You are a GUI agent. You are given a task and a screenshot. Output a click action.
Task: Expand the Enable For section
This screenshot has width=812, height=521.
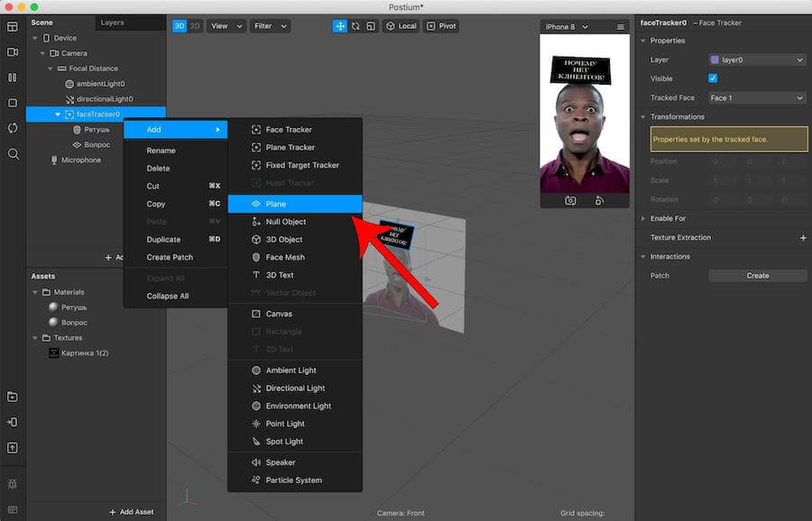[668, 219]
